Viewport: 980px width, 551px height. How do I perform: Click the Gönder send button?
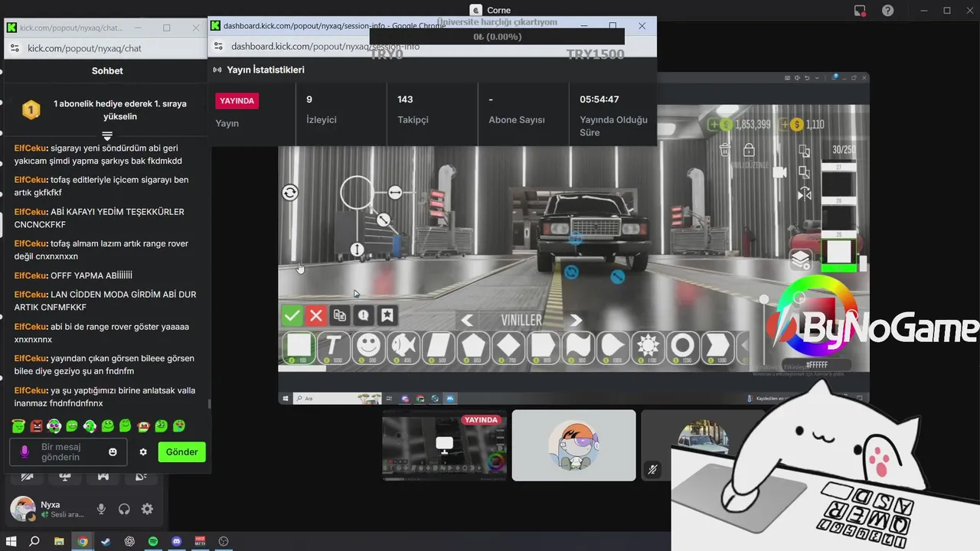[x=182, y=452]
